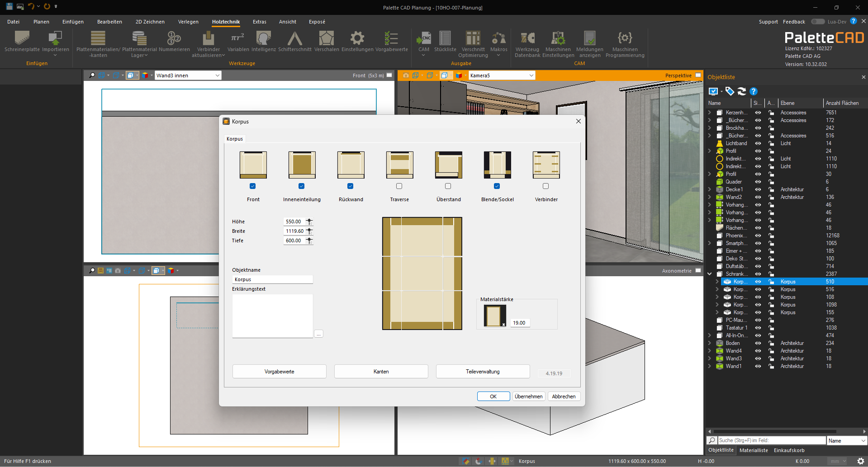The height and width of the screenshot is (467, 868).
Task: Enable the Verbinder checkbox
Action: pos(545,186)
